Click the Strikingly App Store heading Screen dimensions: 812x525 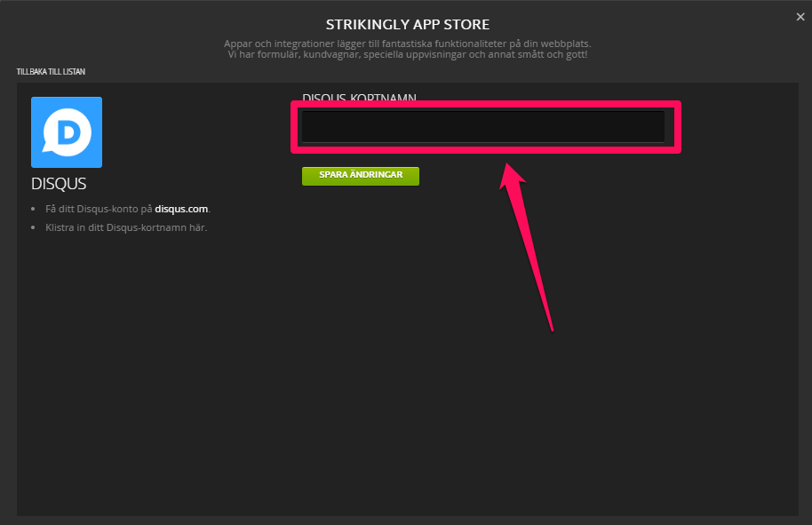coord(408,24)
